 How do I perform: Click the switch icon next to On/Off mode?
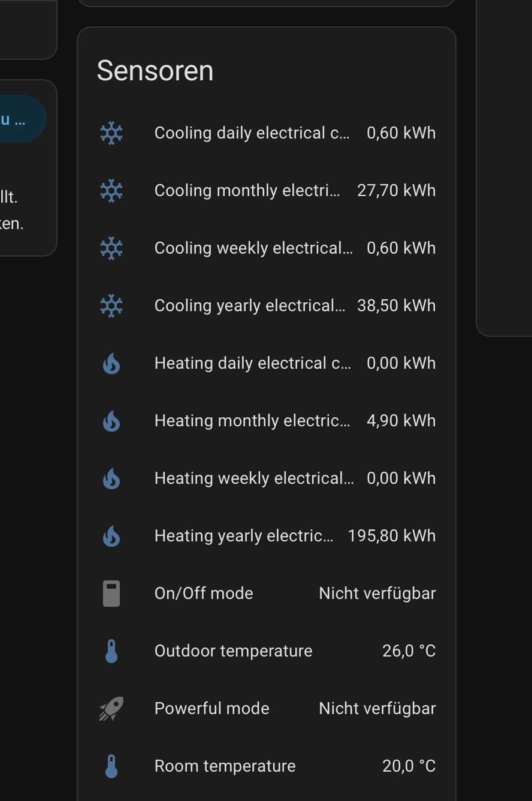[111, 594]
